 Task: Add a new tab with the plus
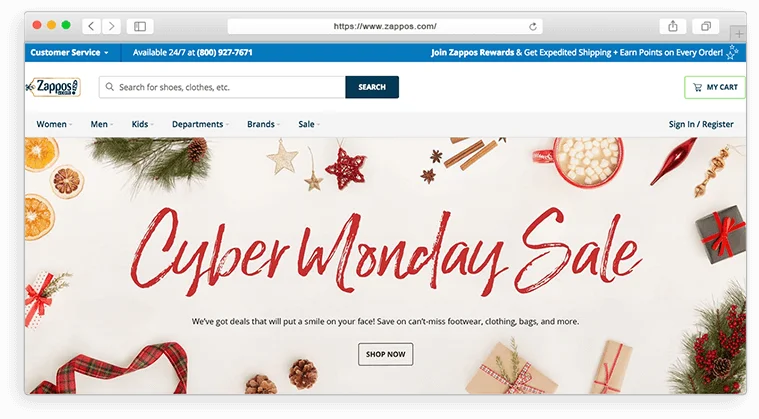(739, 34)
